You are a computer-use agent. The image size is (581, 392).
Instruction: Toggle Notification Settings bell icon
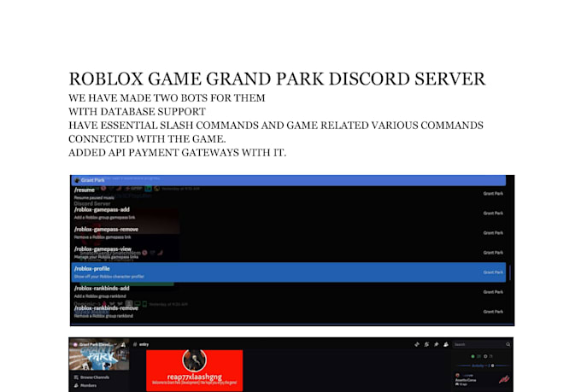[426, 344]
